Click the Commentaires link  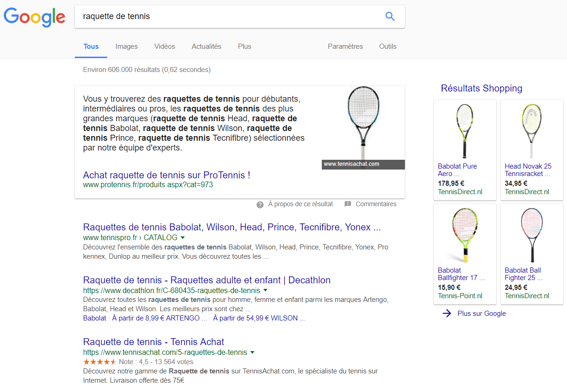coord(376,204)
